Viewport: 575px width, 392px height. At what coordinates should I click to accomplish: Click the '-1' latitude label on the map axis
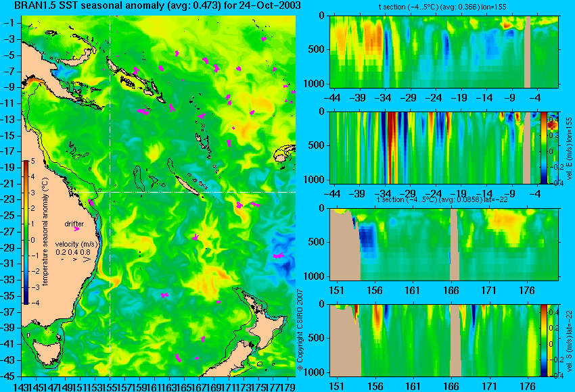click(x=11, y=23)
